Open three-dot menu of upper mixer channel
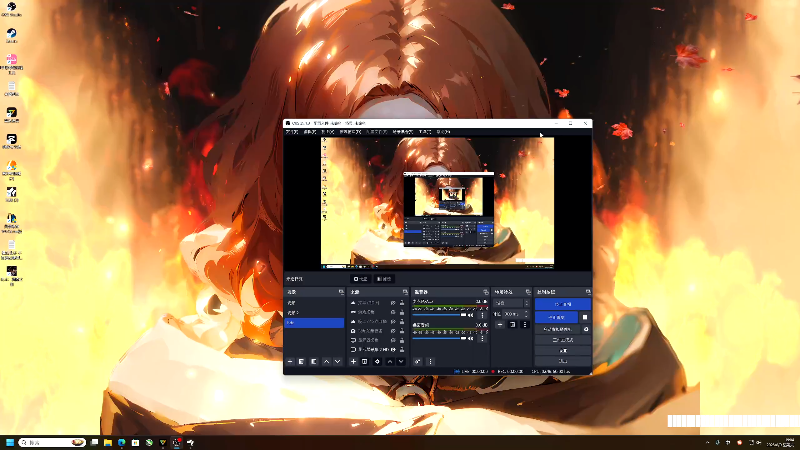The width and height of the screenshot is (800, 450). click(x=482, y=315)
